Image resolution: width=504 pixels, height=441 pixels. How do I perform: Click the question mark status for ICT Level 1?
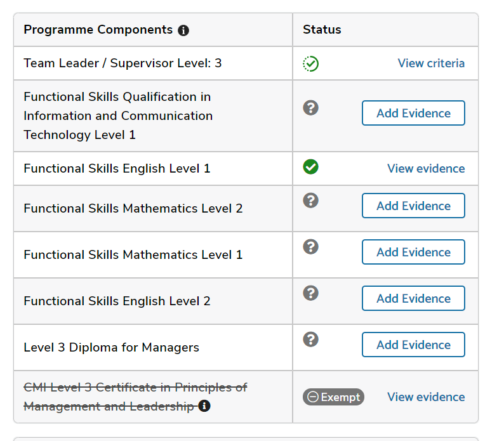point(310,108)
